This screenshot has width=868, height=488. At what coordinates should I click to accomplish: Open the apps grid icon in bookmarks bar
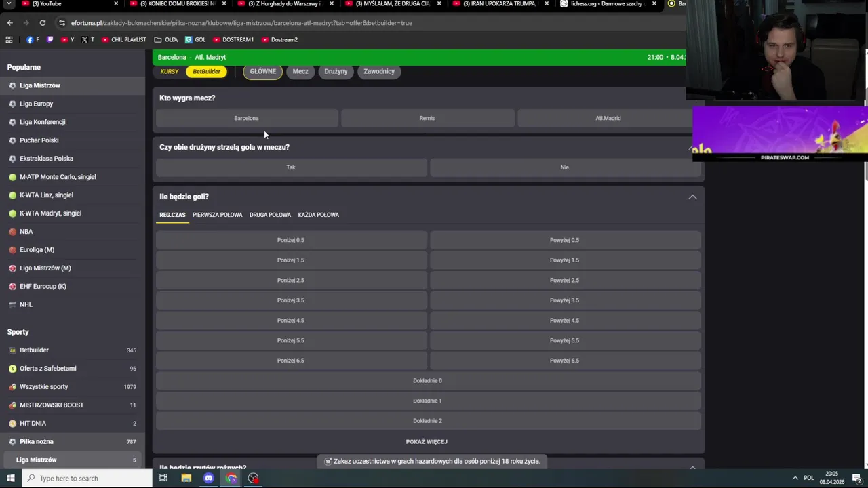coord(9,39)
